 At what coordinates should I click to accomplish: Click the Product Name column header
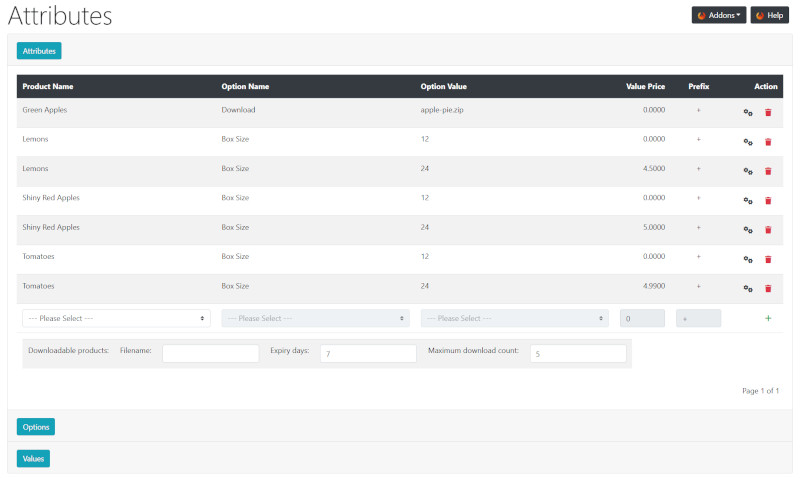pos(48,86)
